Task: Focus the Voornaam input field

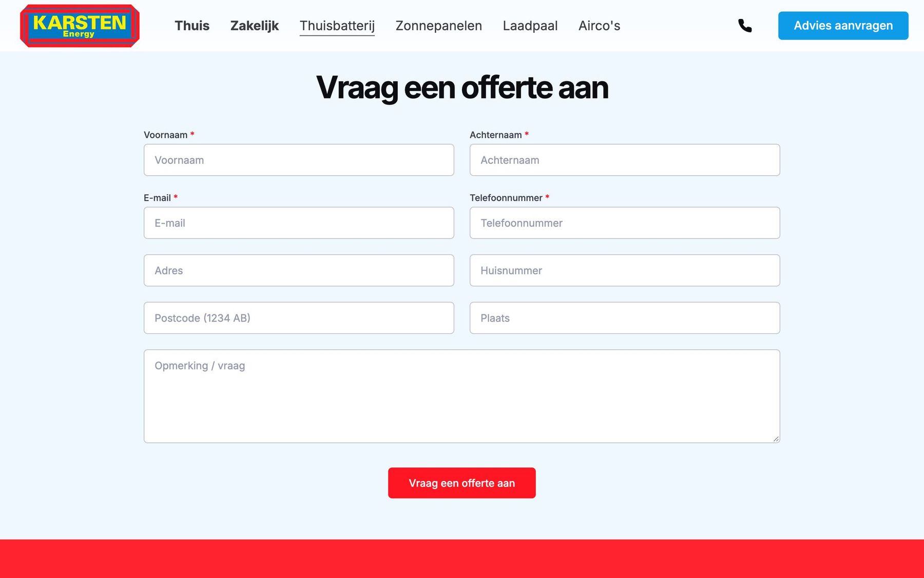Action: [x=299, y=160]
